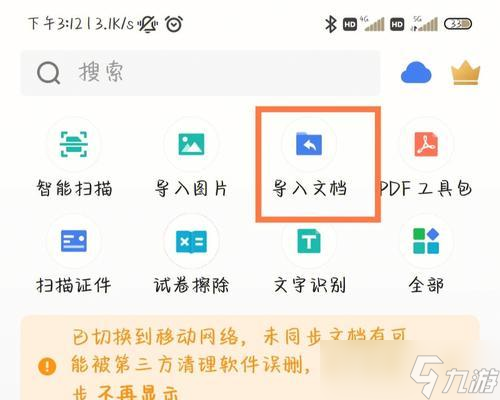Tap the 扫描证件 ID card icon
This screenshot has height=400, width=500.
click(74, 241)
